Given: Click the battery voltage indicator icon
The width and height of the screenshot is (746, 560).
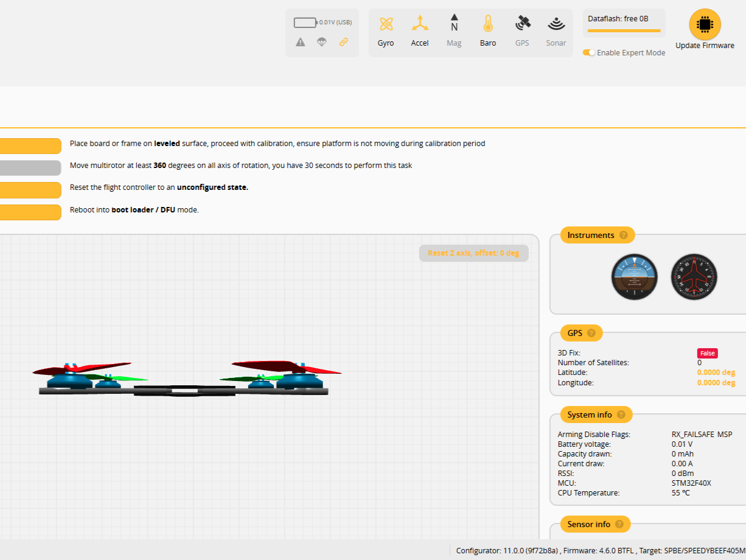Looking at the screenshot, I should pos(305,23).
